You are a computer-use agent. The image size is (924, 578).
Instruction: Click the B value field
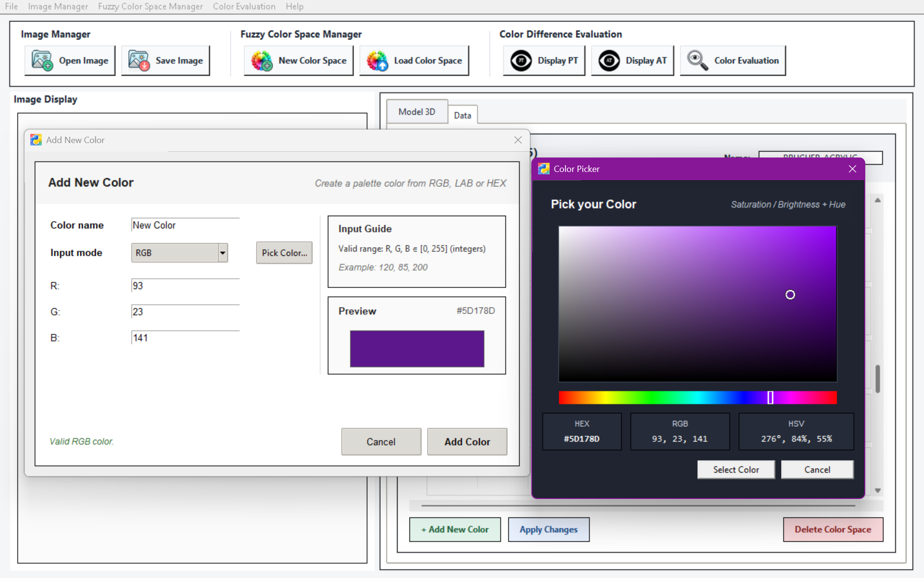click(x=185, y=338)
